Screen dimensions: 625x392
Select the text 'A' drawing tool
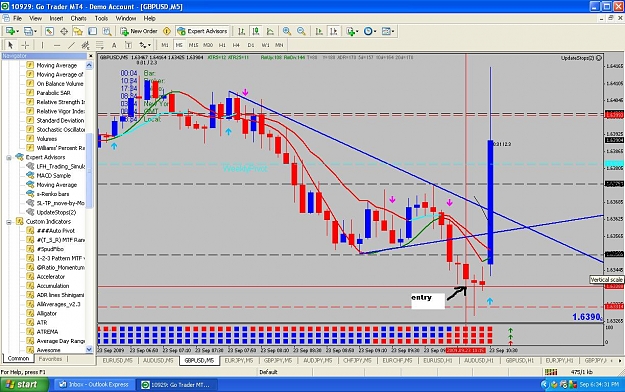114,45
